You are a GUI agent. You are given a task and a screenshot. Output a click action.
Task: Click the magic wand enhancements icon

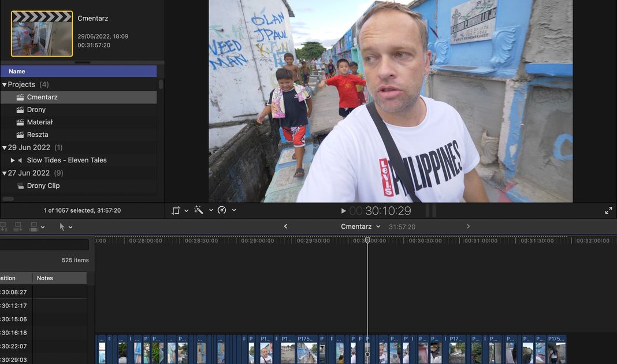[199, 210]
